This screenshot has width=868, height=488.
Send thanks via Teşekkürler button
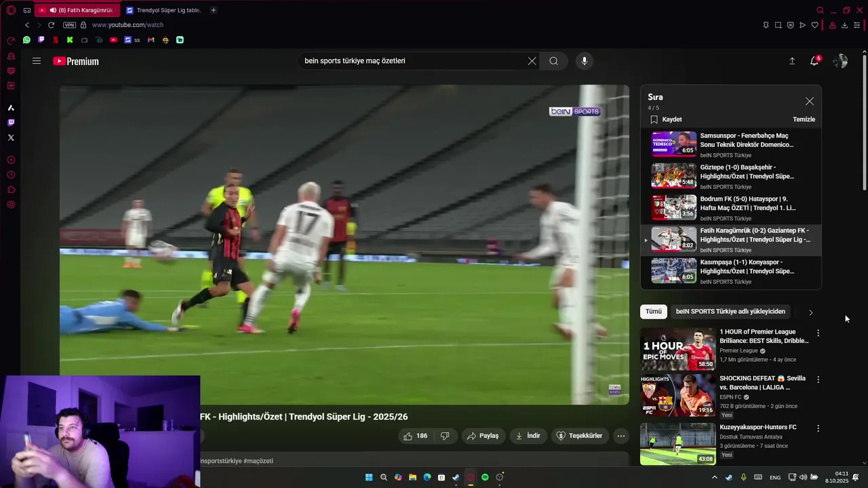pyautogui.click(x=580, y=436)
